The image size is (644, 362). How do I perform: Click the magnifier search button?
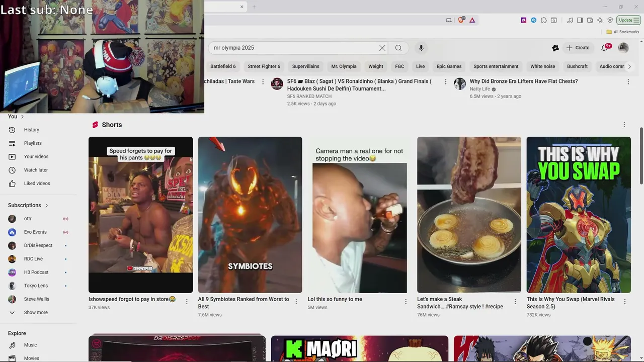[x=398, y=48]
